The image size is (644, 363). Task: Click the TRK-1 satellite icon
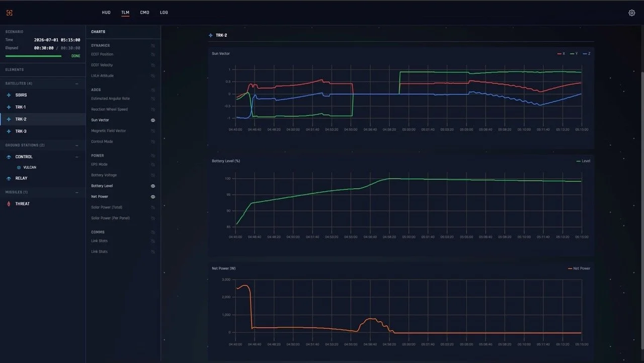tap(8, 107)
